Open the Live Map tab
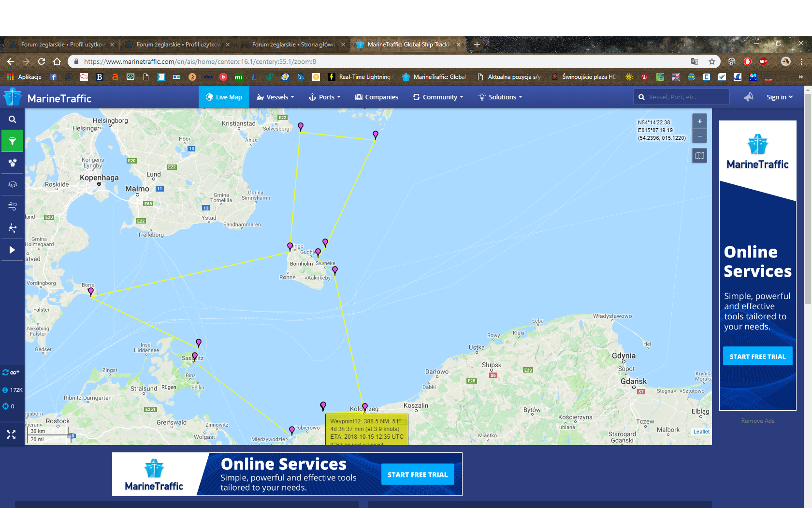 224,97
